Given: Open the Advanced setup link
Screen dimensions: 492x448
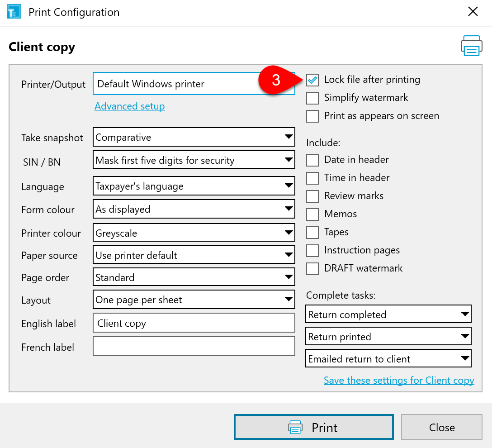Looking at the screenshot, I should (130, 106).
